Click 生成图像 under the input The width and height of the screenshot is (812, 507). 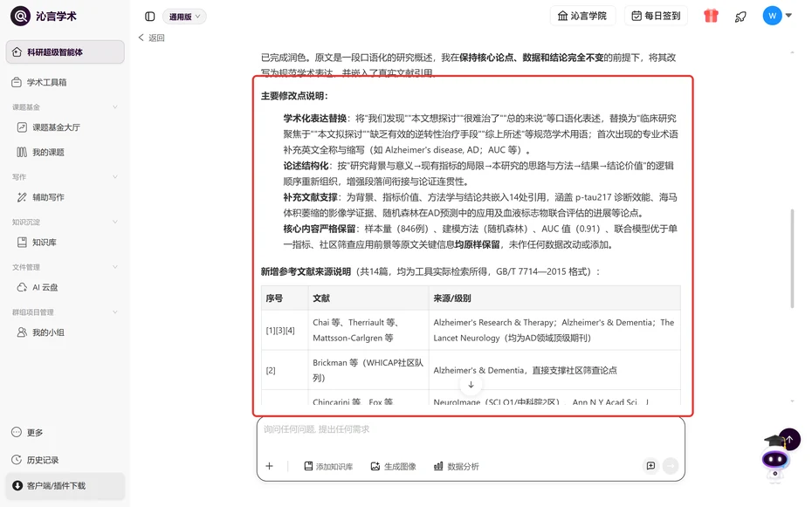[394, 466]
